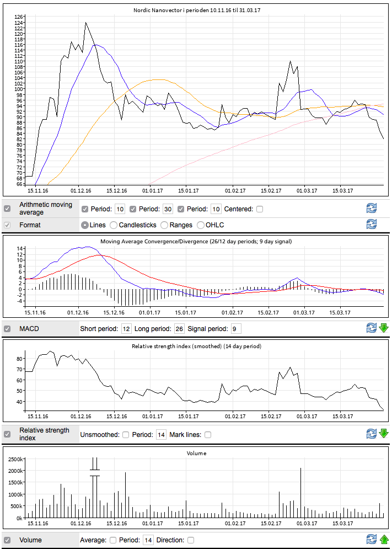Click the 'Volume' row label below the chart
Screen dimensions: 392x549
click(30, 540)
